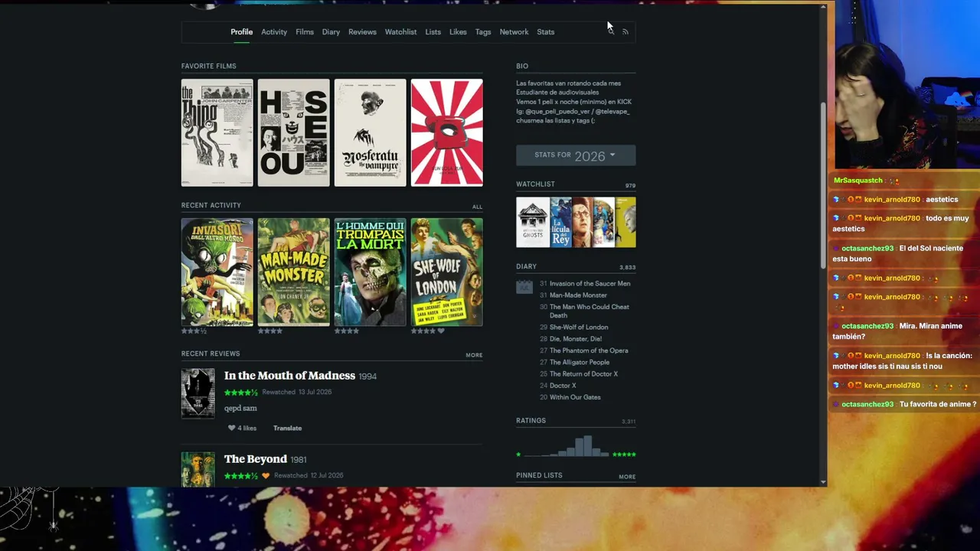Switch to the Lists tab
This screenshot has width=980, height=551.
click(x=433, y=32)
